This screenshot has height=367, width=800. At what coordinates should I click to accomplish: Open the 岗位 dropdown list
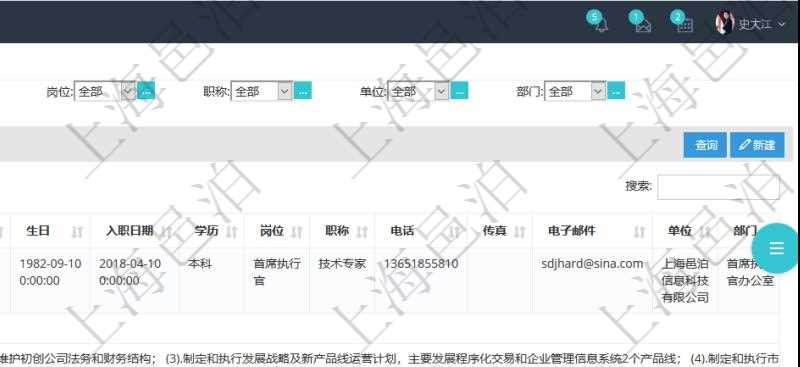pyautogui.click(x=105, y=91)
